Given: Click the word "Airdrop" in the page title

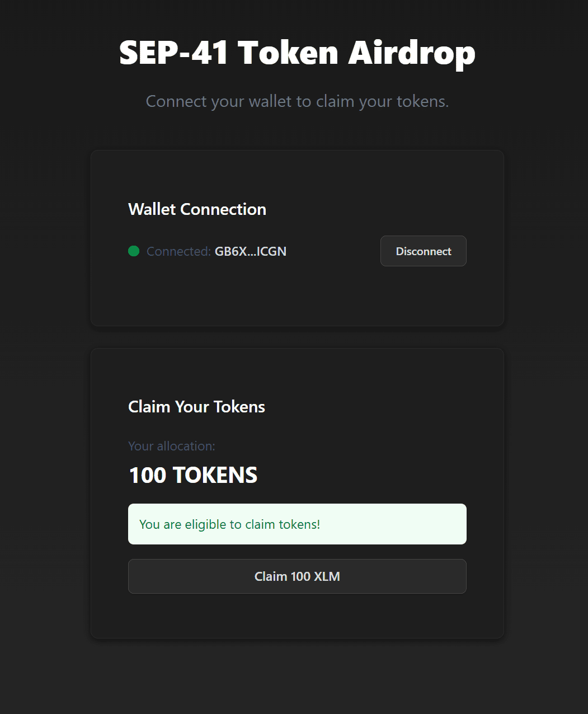Looking at the screenshot, I should (x=412, y=53).
